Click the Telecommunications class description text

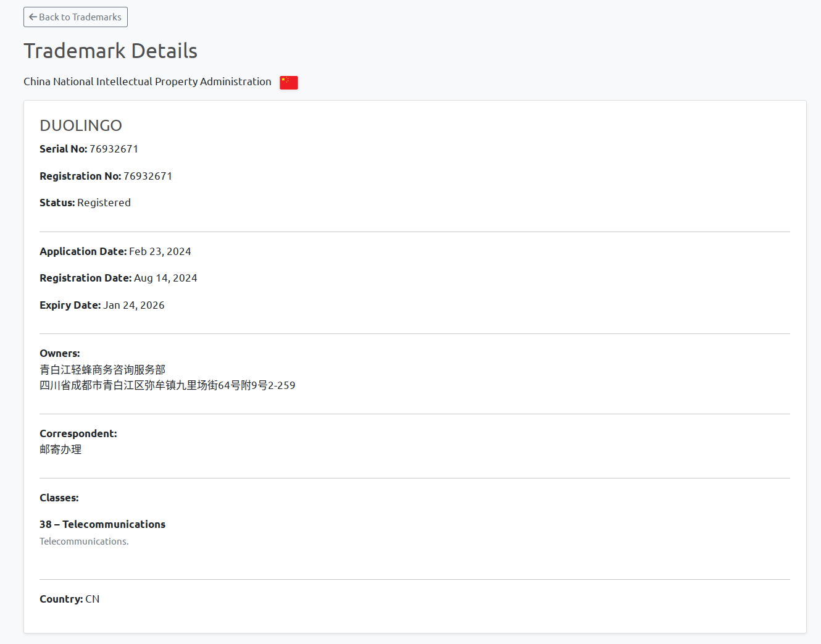[84, 541]
